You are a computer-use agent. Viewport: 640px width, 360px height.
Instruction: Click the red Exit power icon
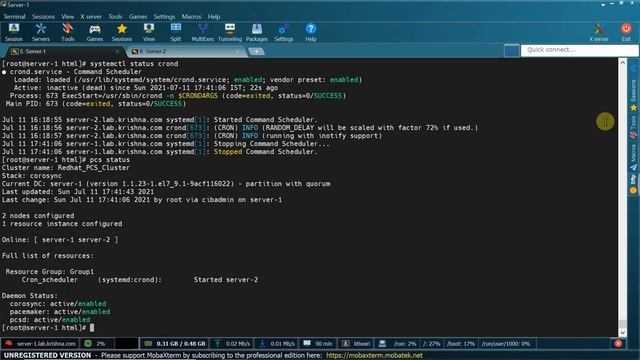point(626,32)
